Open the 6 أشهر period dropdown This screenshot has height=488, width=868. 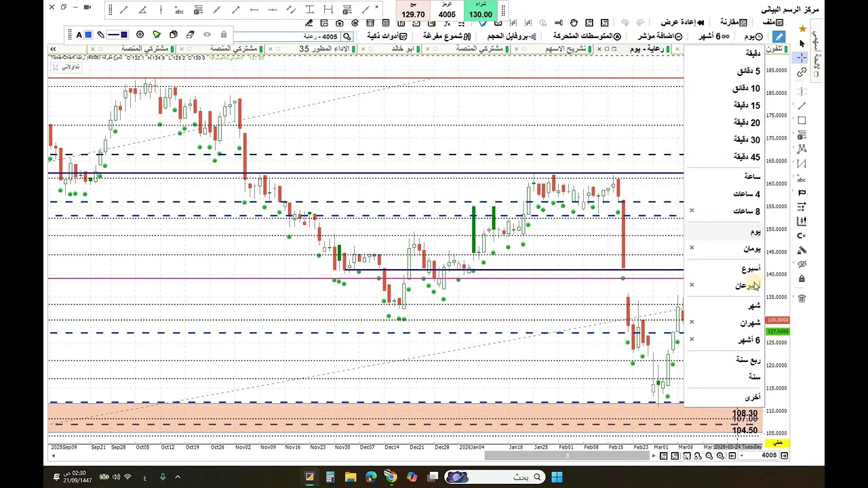coord(713,37)
